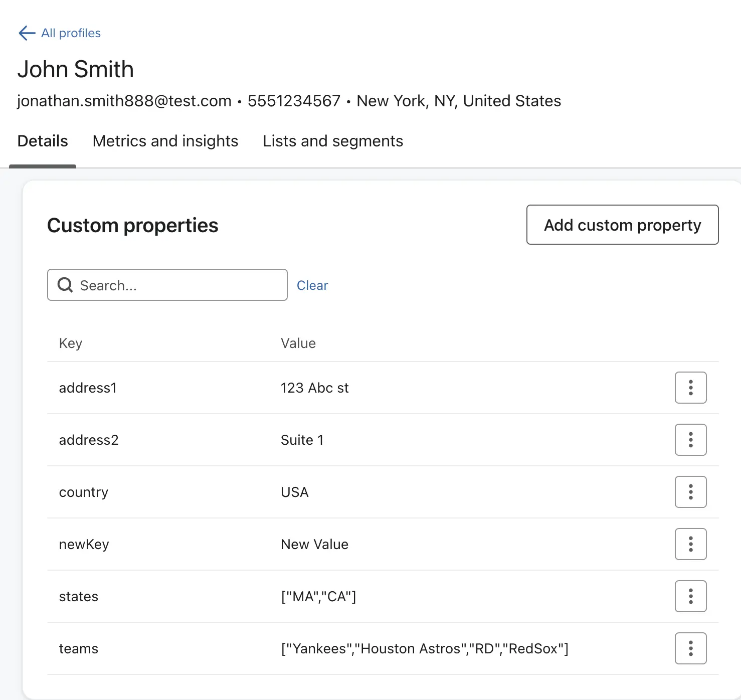This screenshot has height=700, width=741.
Task: Click the John Smith profile name heading
Action: click(x=76, y=69)
